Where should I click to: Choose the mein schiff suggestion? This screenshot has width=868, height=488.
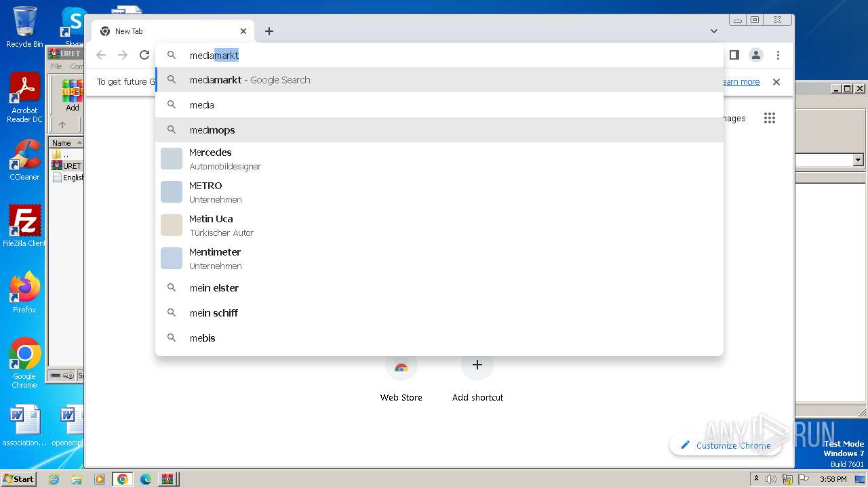pyautogui.click(x=439, y=313)
